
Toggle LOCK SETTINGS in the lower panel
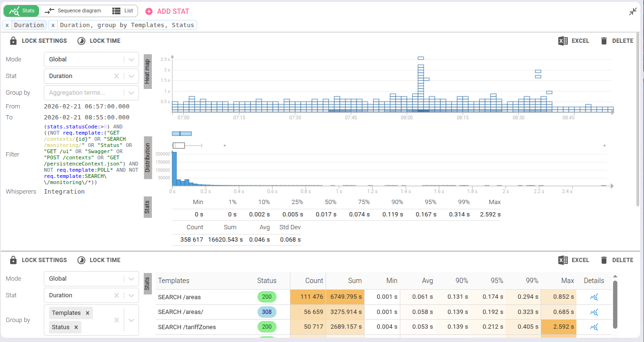[x=39, y=260]
